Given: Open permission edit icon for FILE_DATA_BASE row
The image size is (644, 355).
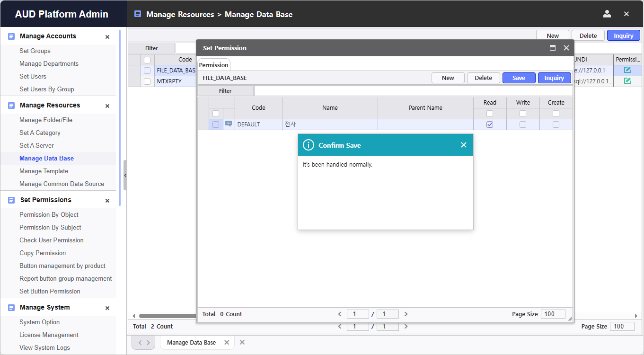Looking at the screenshot, I should 627,70.
